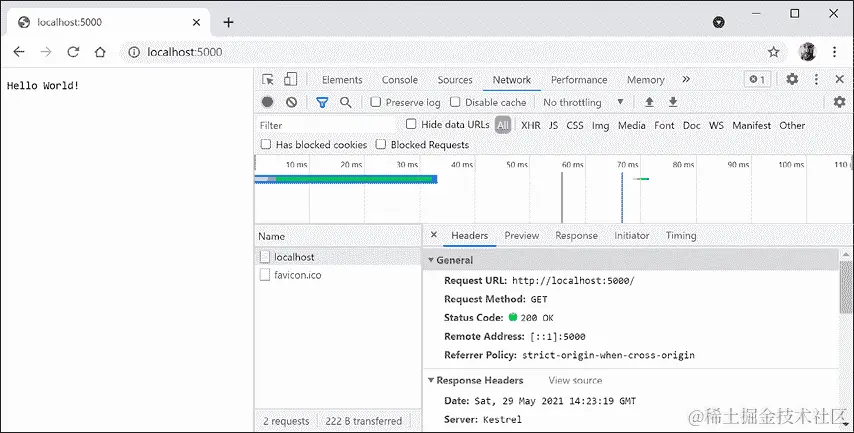Open a new browser tab
Viewport: 854px width, 433px height.
point(229,22)
